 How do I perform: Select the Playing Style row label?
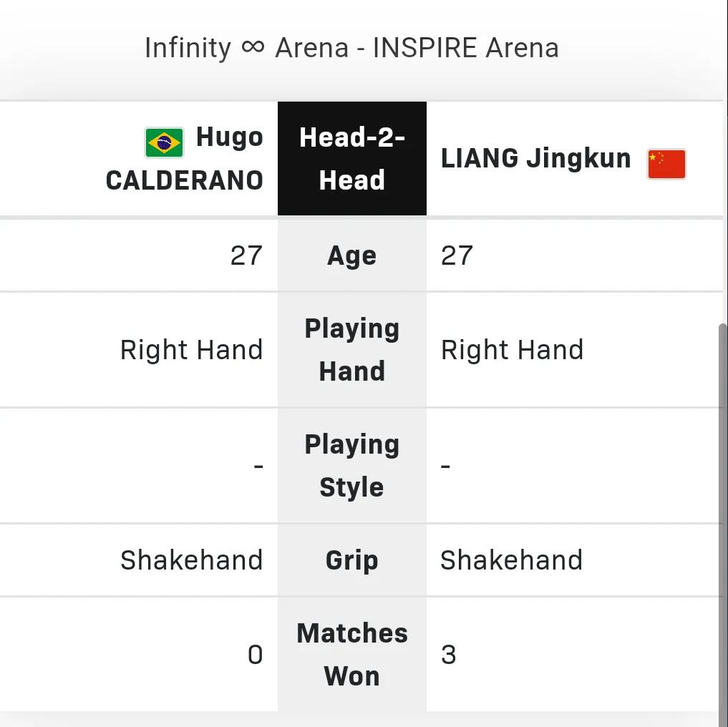point(352,466)
